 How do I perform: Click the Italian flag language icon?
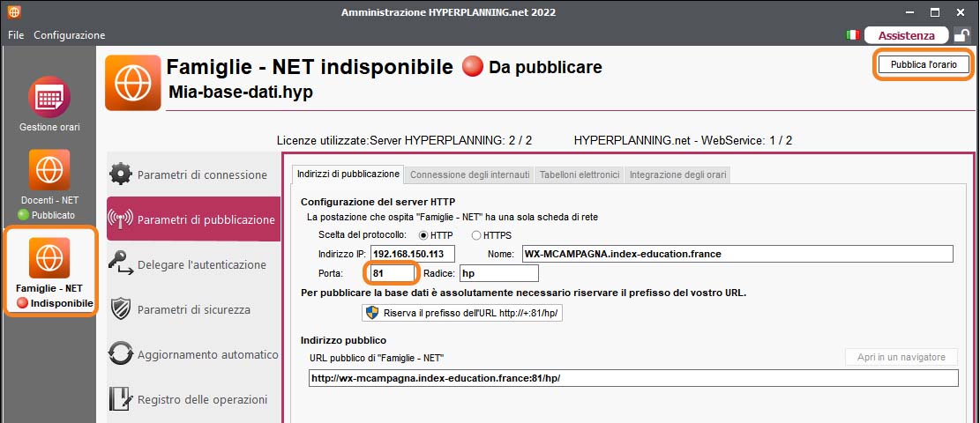coord(852,35)
